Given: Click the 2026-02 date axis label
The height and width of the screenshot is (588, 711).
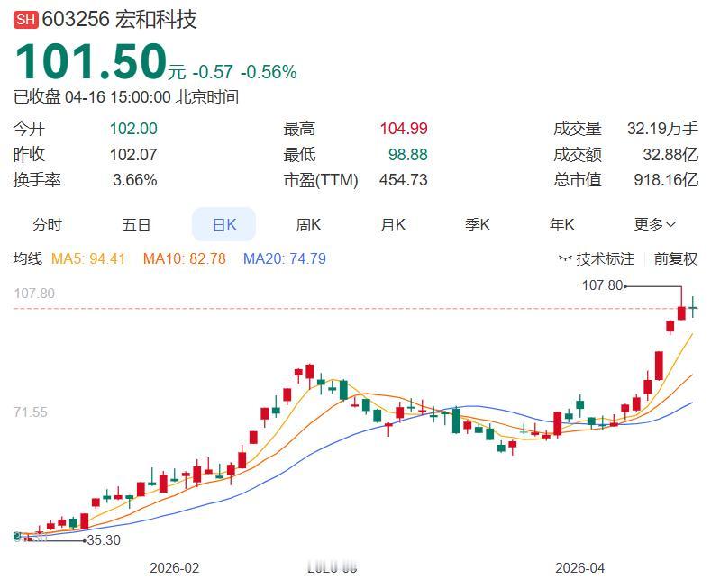Looking at the screenshot, I should pos(175,568).
